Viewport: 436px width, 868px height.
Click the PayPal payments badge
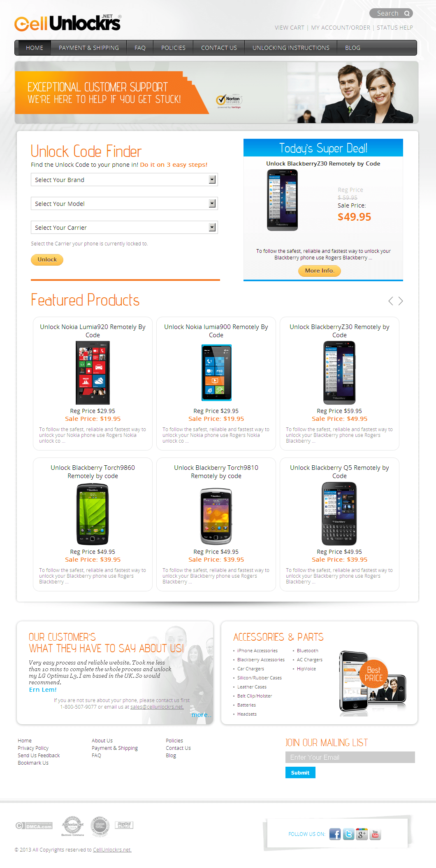click(124, 825)
